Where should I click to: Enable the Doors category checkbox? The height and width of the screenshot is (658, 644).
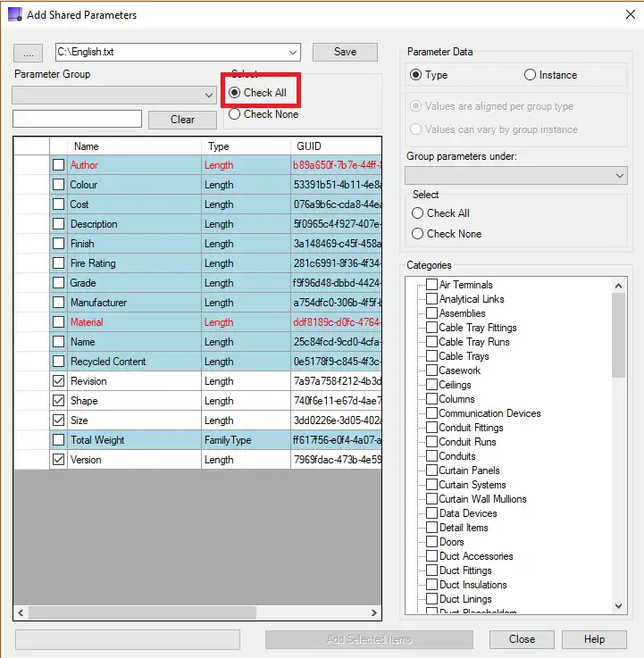coord(431,542)
